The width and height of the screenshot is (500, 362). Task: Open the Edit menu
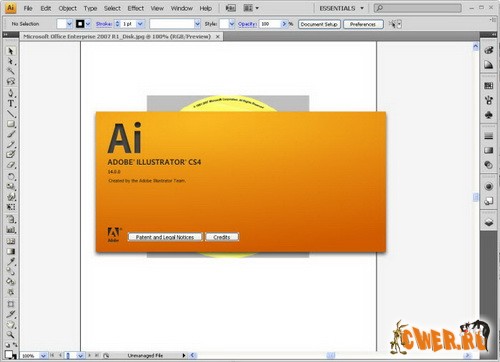pyautogui.click(x=46, y=8)
